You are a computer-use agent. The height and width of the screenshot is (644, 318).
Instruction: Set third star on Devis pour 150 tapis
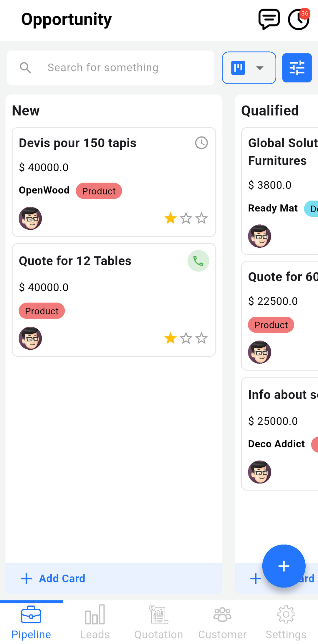tap(202, 218)
